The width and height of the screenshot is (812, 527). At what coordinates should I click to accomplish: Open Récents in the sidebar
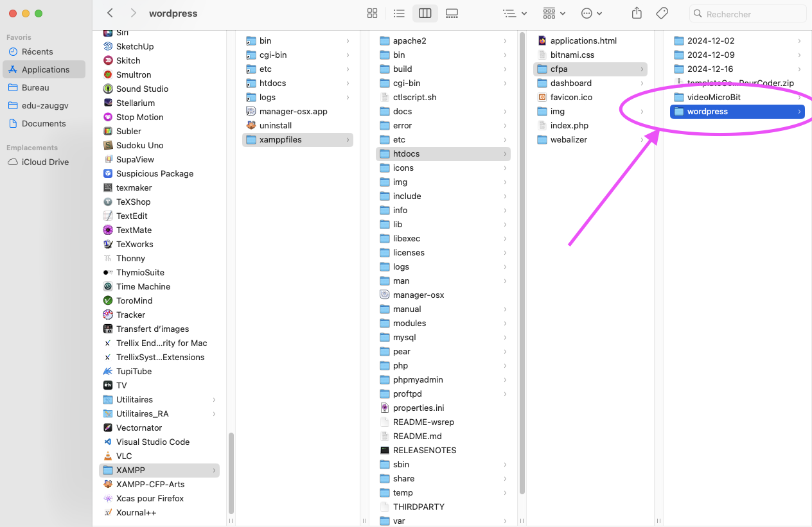[x=37, y=51]
